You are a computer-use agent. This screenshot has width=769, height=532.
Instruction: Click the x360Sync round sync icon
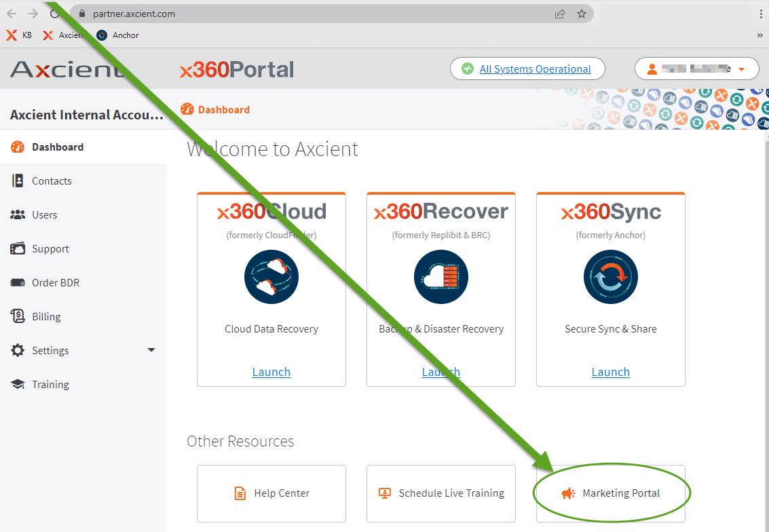coord(611,277)
